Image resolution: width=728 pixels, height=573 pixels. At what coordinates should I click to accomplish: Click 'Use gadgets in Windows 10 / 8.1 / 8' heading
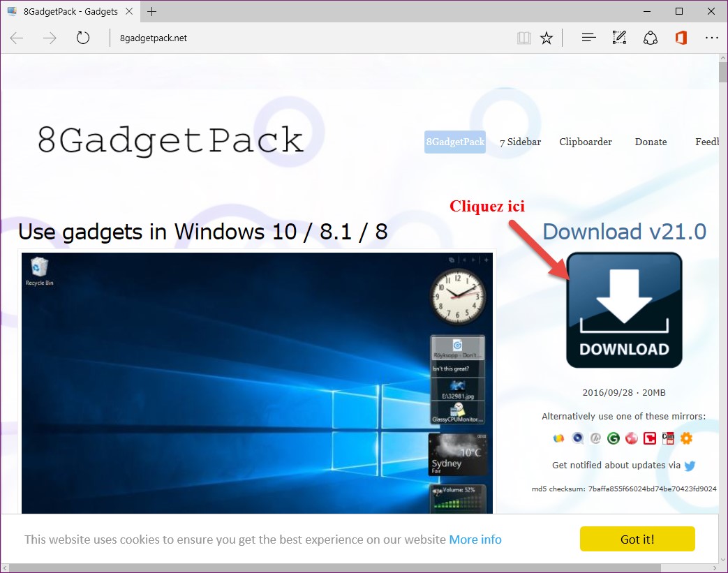pyautogui.click(x=203, y=232)
